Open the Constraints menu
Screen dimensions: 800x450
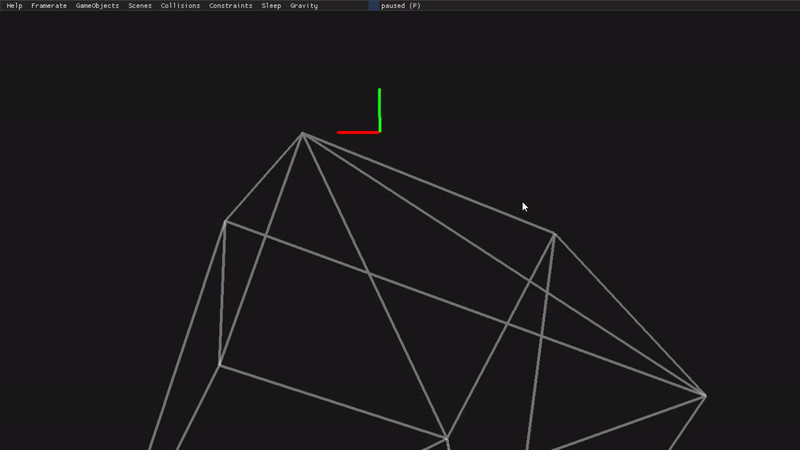(x=230, y=6)
